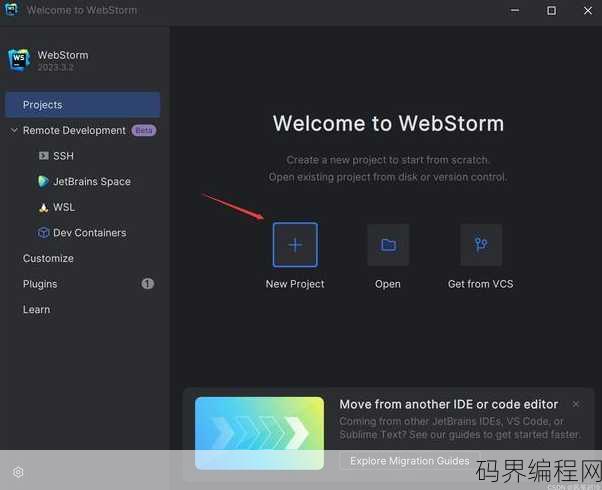Viewport: 602px width, 490px height.
Task: Maximize the Welcome to WebStorm window
Action: coord(551,10)
